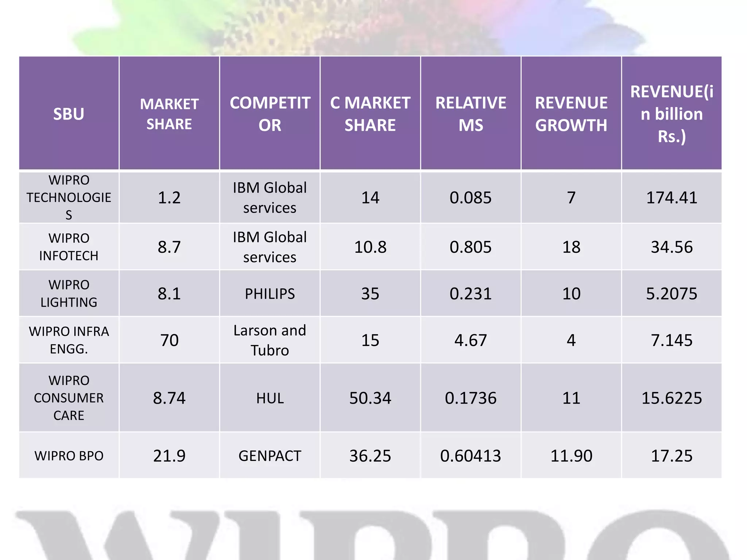The image size is (747, 560).
Task: Click market share value 1.2
Action: [169, 198]
